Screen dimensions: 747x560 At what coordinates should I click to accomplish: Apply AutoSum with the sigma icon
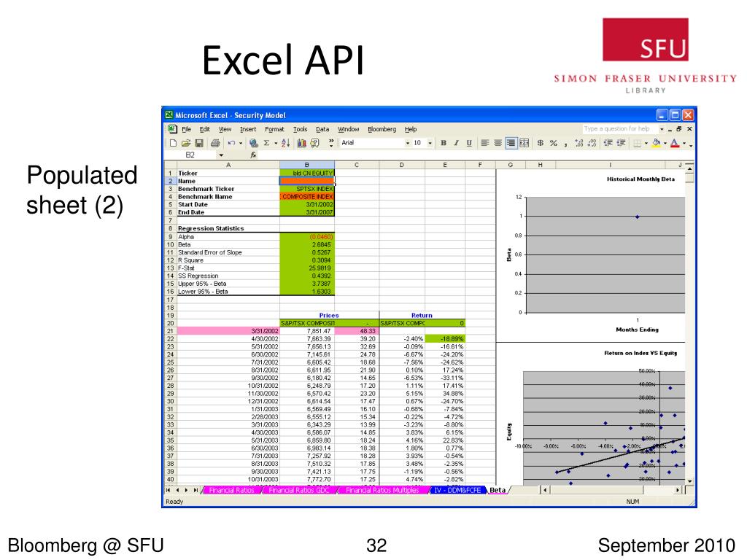(x=267, y=143)
